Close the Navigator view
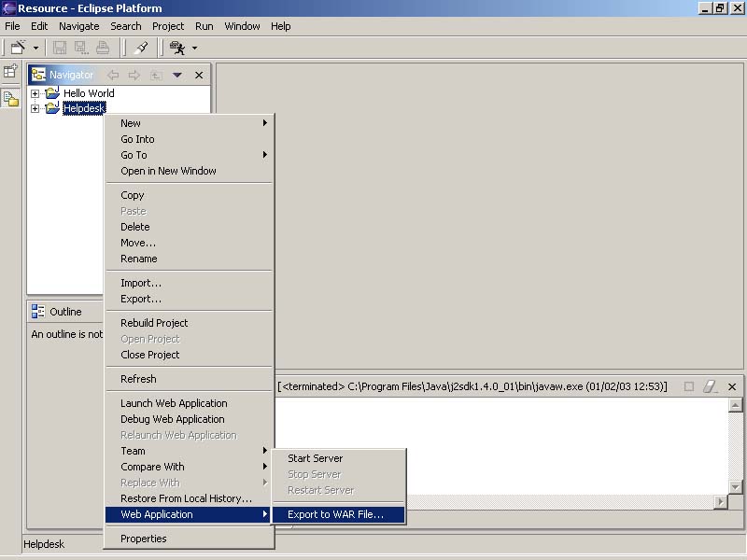This screenshot has height=560, width=747. 199,76
